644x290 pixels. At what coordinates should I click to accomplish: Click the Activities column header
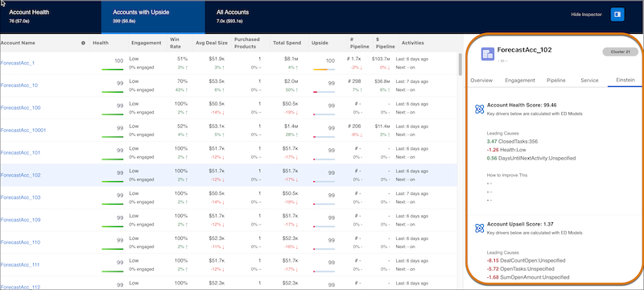(413, 43)
